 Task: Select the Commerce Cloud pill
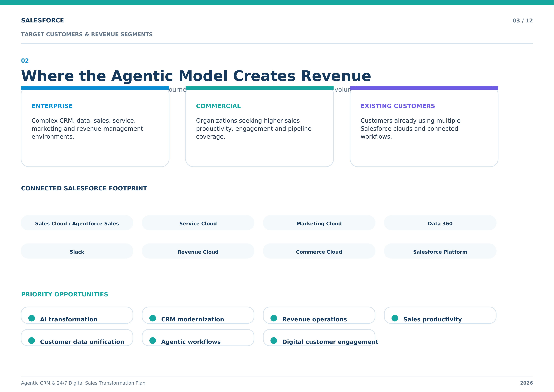[319, 251]
